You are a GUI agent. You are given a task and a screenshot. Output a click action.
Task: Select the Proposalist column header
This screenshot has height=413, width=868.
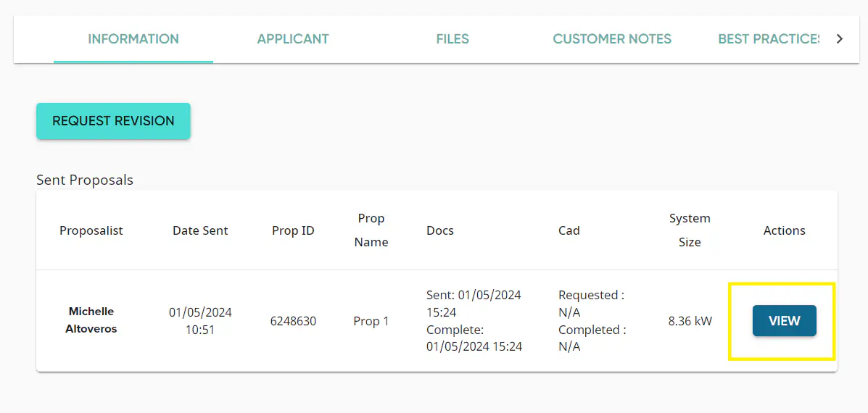91,230
